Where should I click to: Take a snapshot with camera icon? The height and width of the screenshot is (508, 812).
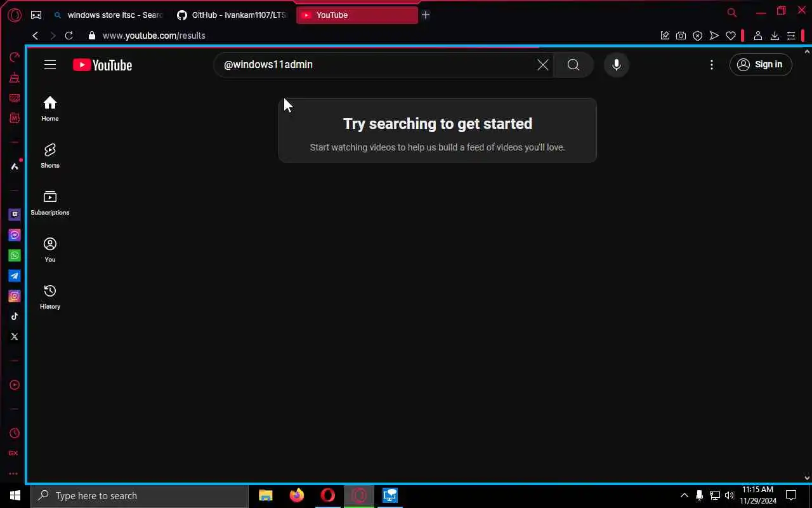pos(681,36)
